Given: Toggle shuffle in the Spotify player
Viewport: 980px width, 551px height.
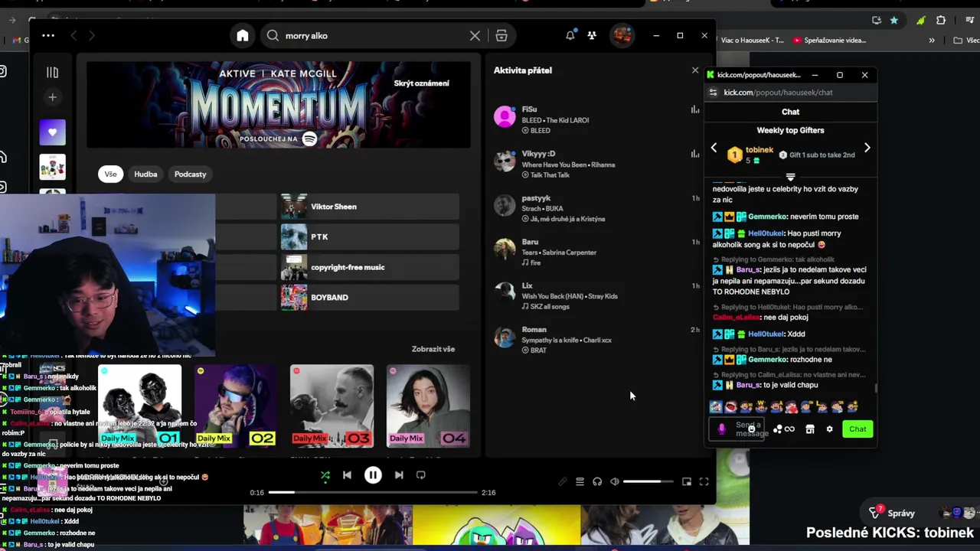Looking at the screenshot, I should (325, 475).
